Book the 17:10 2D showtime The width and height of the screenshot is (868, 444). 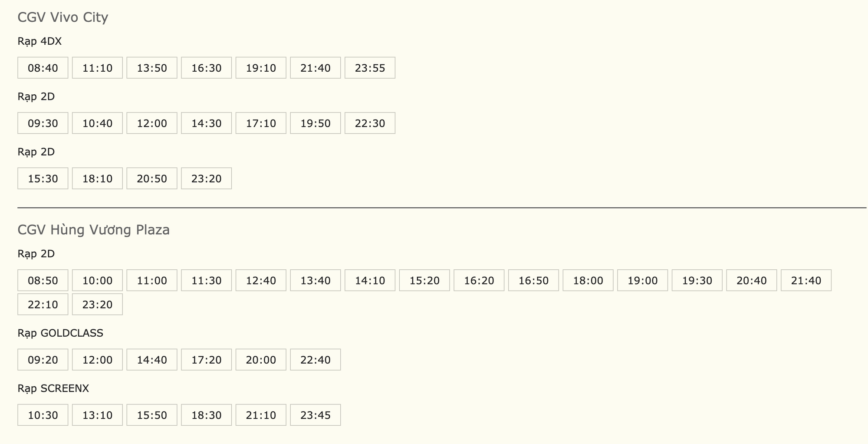(261, 123)
